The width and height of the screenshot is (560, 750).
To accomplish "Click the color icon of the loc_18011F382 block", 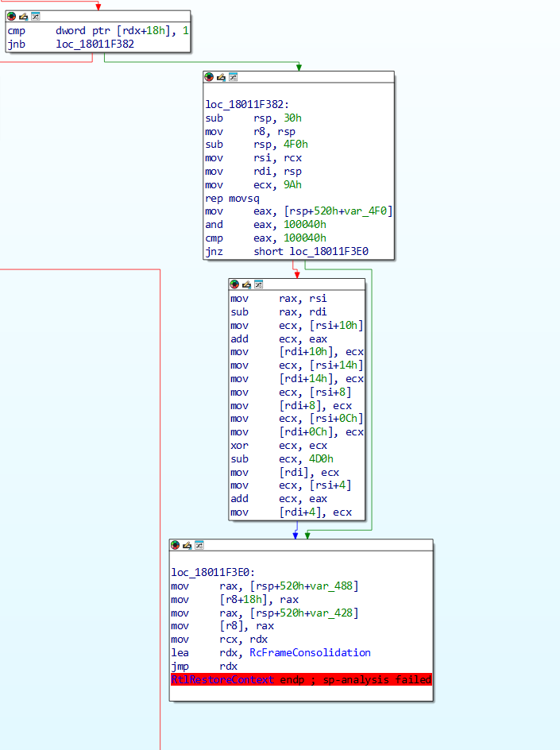I will (209, 77).
